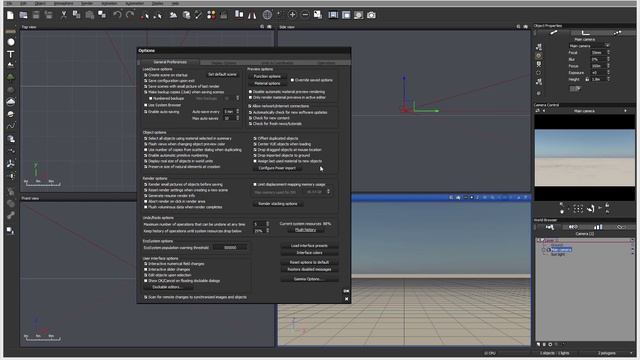Viewport: 640px width, 360px height.
Task: Switch to Display Options tab
Action: pyautogui.click(x=224, y=62)
